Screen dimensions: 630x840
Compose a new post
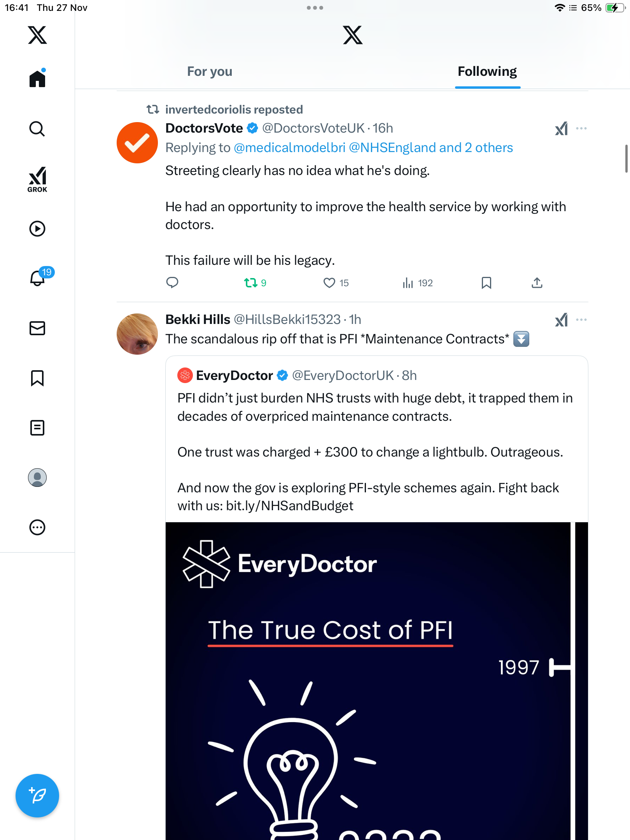[x=37, y=796]
